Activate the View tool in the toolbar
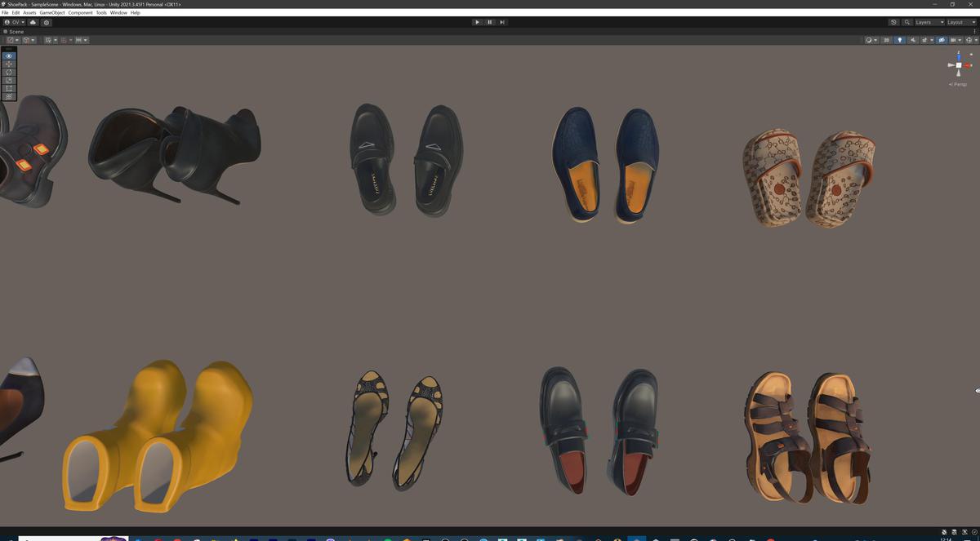Screen dimensions: 980x541 [8, 55]
